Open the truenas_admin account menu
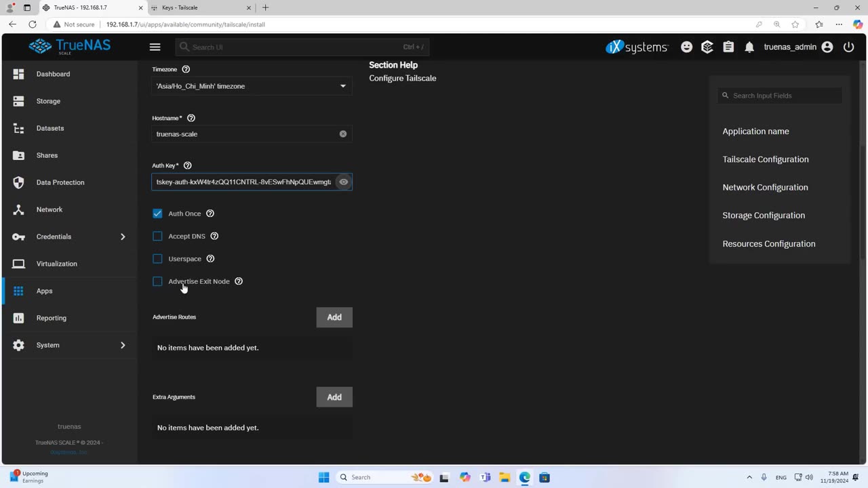 click(x=798, y=47)
